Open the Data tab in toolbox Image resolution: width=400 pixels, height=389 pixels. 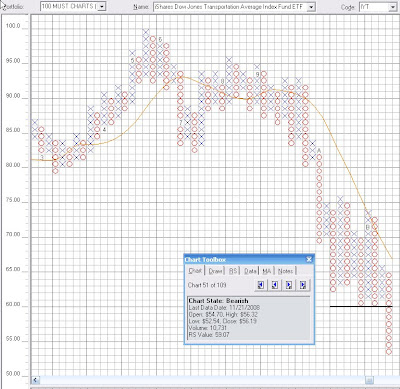coord(250,271)
